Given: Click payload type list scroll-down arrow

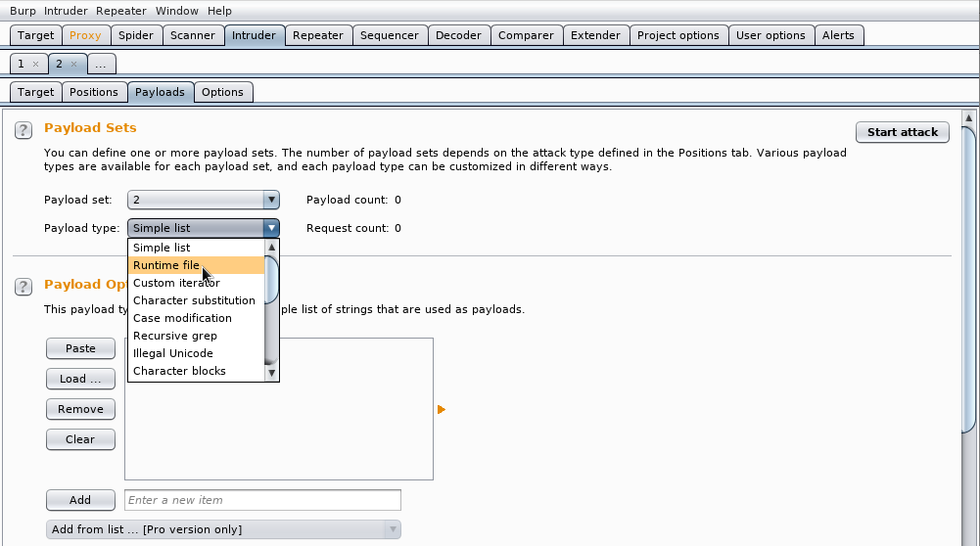Looking at the screenshot, I should point(271,373).
